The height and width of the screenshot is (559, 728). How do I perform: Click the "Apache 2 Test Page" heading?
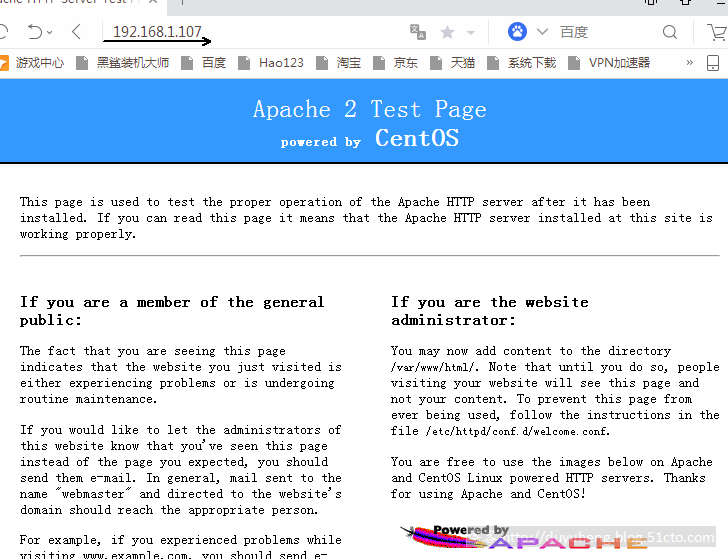[x=370, y=110]
